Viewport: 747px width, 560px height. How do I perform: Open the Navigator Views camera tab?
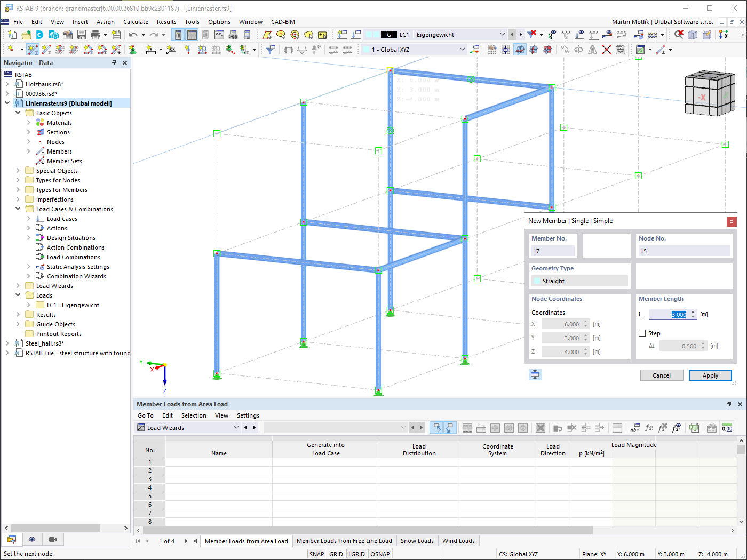click(53, 539)
